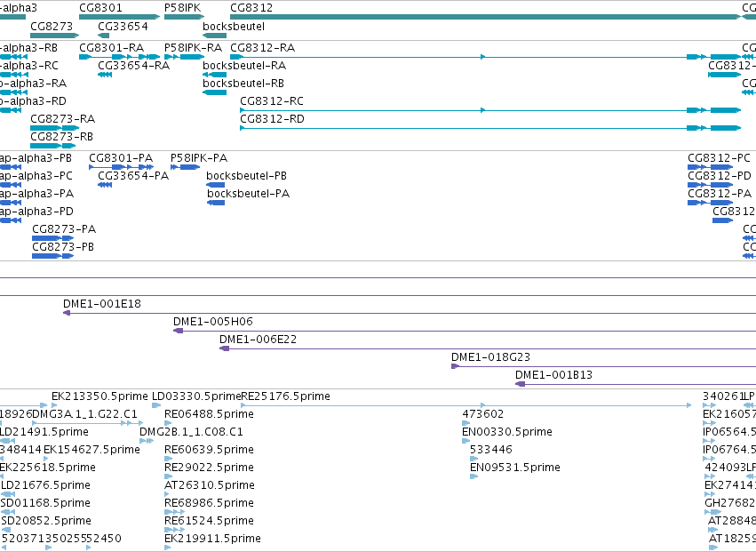This screenshot has width=756, height=552.
Task: Open EST RE06488.5prime
Action: (x=209, y=414)
